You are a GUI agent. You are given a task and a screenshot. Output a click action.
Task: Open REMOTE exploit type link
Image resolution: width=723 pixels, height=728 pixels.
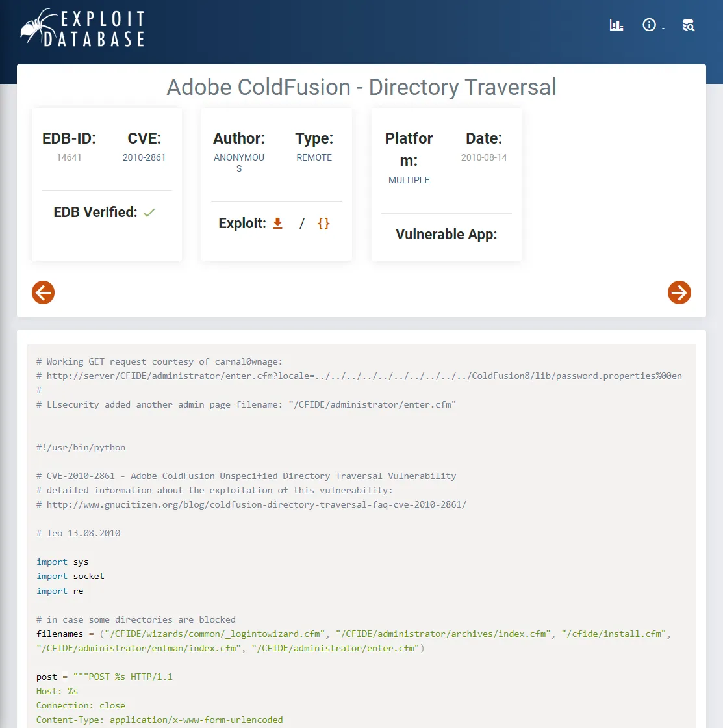pos(314,157)
